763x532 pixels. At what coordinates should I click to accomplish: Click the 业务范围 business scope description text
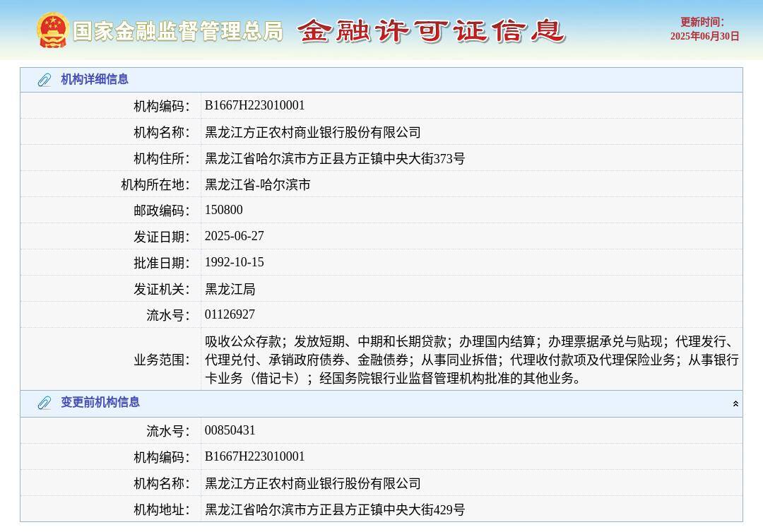pos(471,359)
